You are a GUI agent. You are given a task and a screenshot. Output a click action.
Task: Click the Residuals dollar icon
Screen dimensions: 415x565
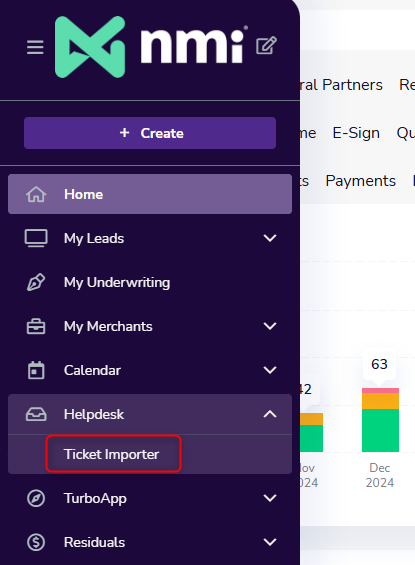pos(36,542)
